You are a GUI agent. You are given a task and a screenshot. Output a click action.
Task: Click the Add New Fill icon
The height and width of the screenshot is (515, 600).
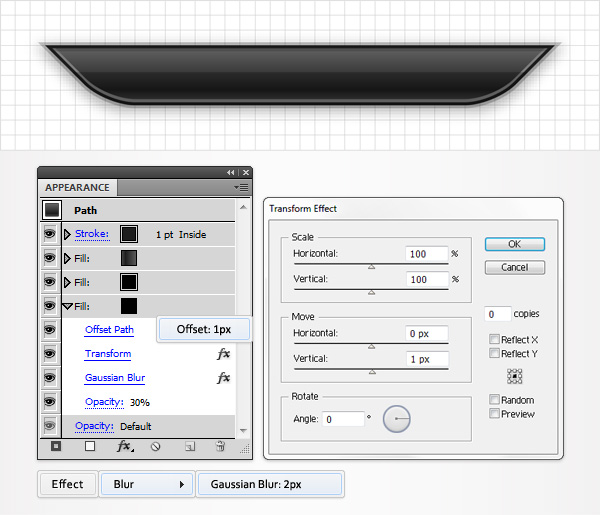tap(90, 446)
